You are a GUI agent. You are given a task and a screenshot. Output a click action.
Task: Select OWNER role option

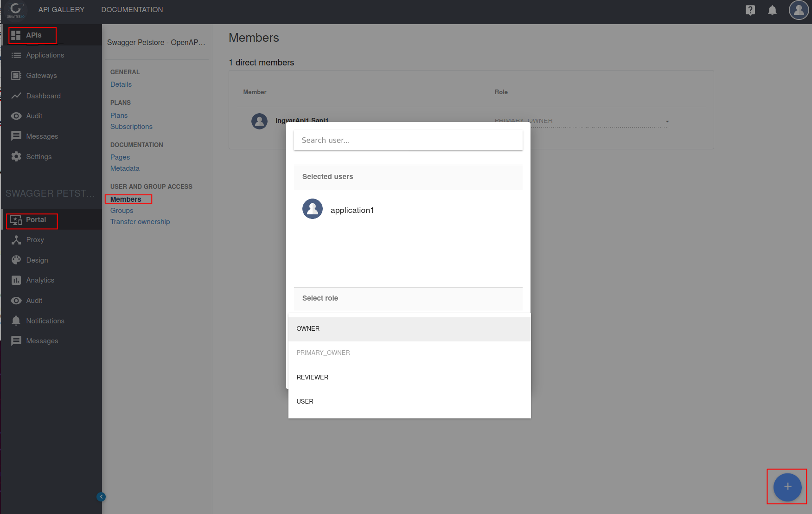click(x=409, y=329)
